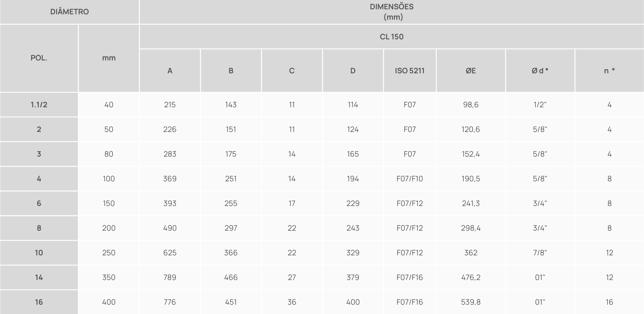The height and width of the screenshot is (314, 644).
Task: Select the value 789 in column A
Action: click(x=170, y=278)
